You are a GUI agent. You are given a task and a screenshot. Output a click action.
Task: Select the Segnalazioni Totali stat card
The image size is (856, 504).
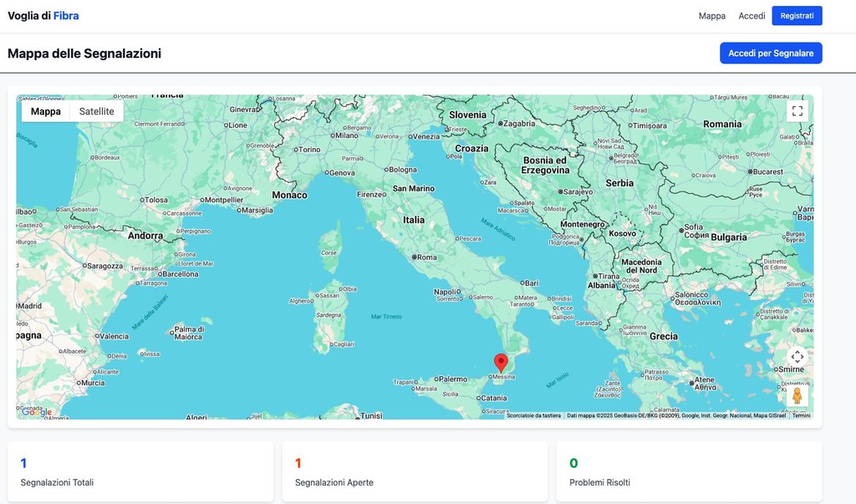click(140, 472)
